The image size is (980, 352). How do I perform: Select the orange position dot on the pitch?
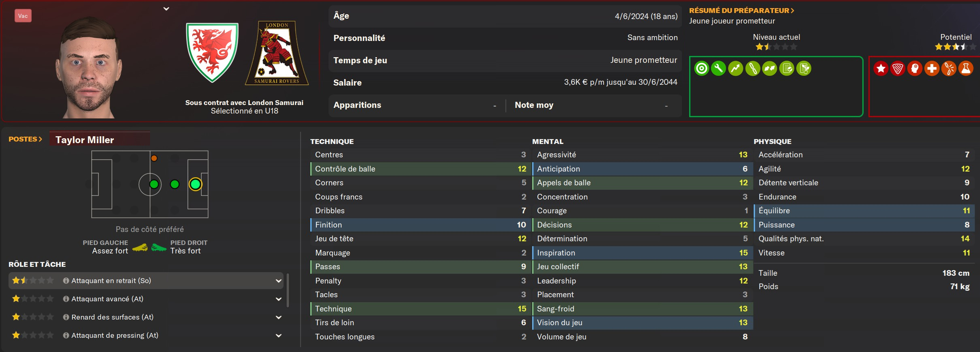[154, 158]
